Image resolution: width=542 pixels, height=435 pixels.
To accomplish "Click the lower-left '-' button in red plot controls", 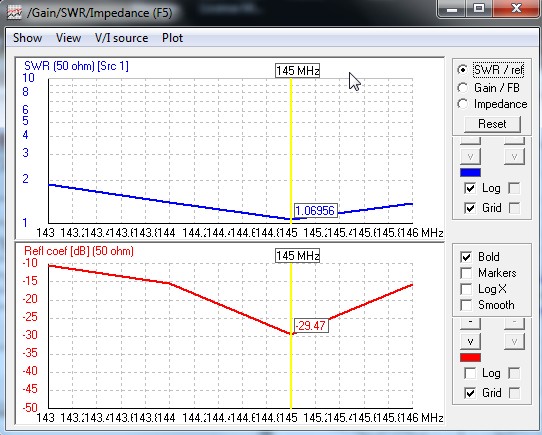I will tap(470, 323).
